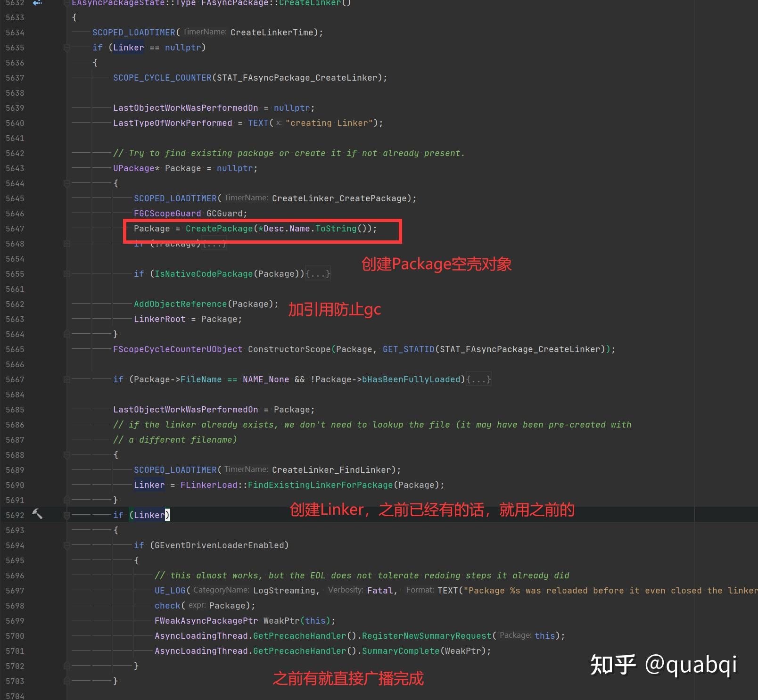Click IsNativeCodePackage function call
The image size is (758, 700).
[x=204, y=274]
